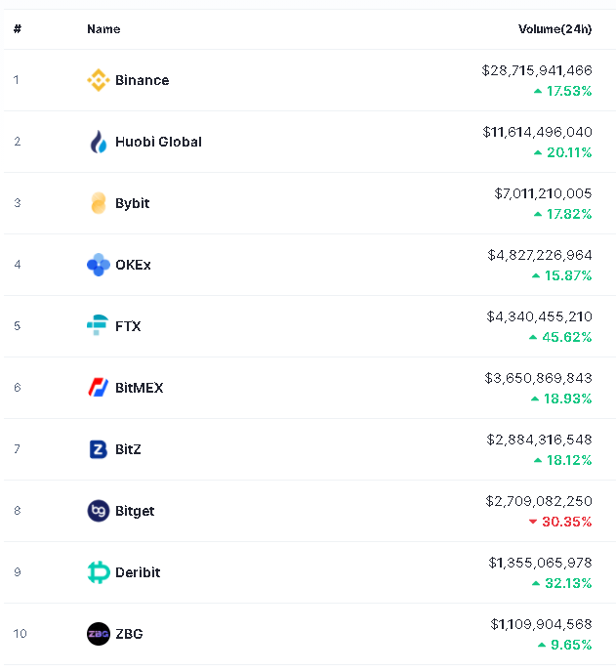
Task: Open the Binance exchange name link
Action: point(142,80)
